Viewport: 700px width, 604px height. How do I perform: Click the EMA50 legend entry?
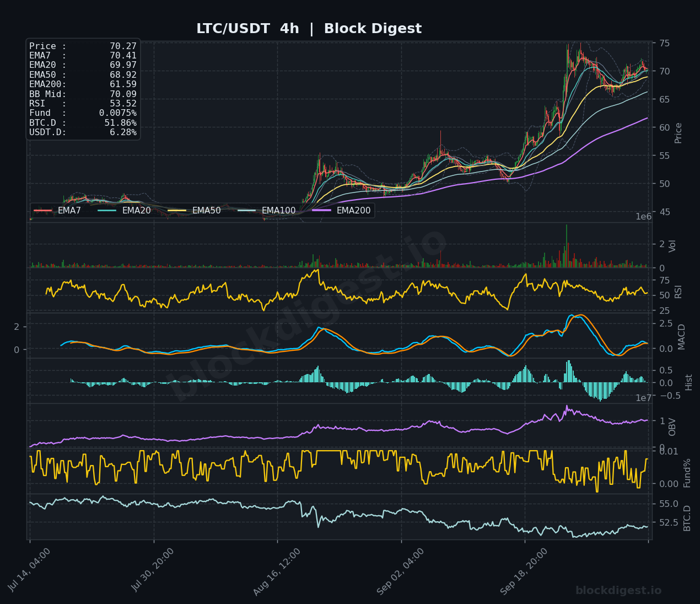pos(194,211)
